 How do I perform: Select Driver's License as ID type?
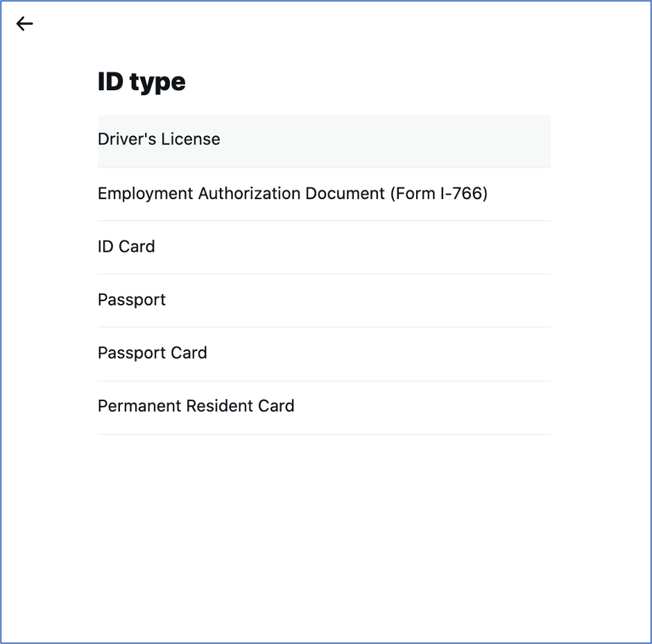(x=324, y=142)
